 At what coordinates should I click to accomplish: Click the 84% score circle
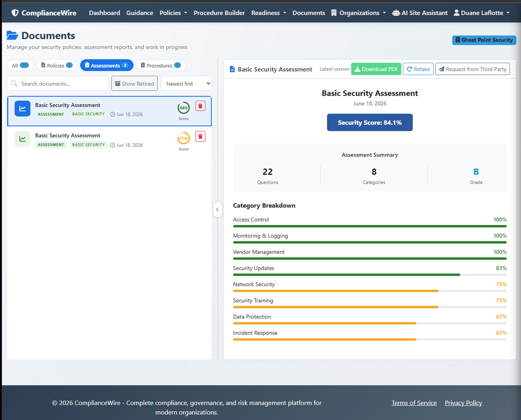coord(183,108)
